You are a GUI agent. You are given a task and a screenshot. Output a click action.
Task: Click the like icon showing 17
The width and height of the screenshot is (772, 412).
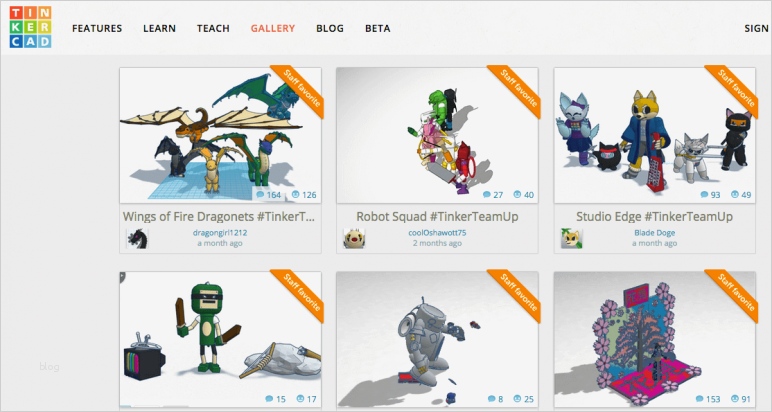[x=300, y=399]
